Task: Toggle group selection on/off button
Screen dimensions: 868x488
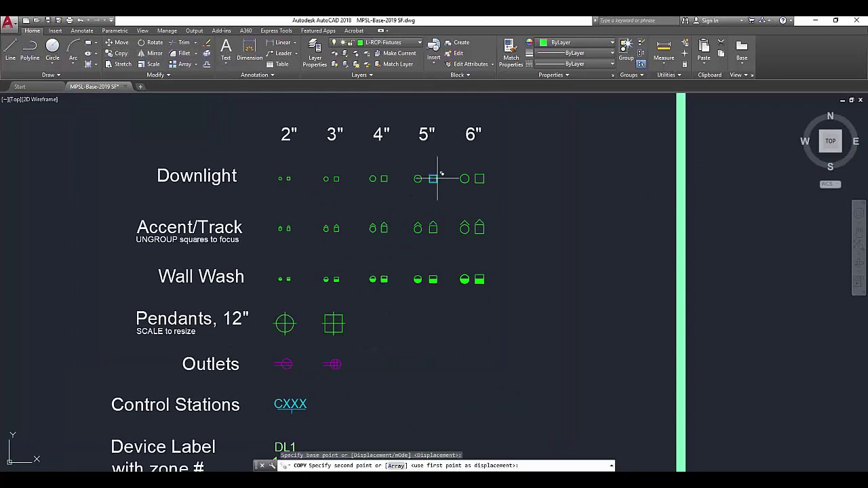Action: click(x=641, y=64)
